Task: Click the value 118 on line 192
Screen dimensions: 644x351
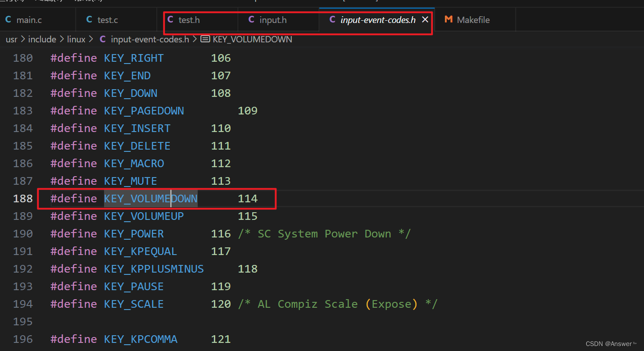Action: (248, 269)
